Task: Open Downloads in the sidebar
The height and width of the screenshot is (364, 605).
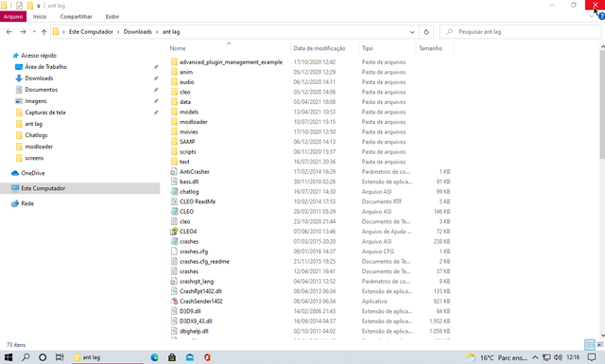Action: click(x=39, y=78)
